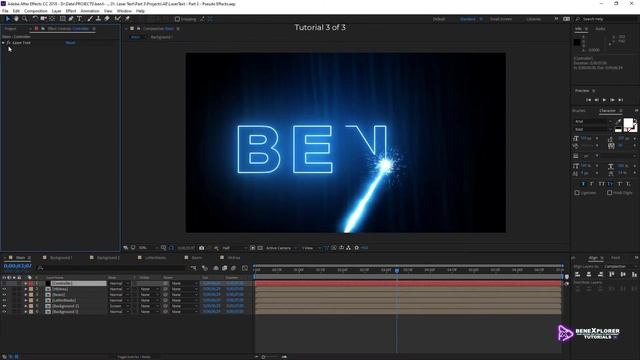Select the Hand tool
The width and height of the screenshot is (640, 360).
click(16, 19)
